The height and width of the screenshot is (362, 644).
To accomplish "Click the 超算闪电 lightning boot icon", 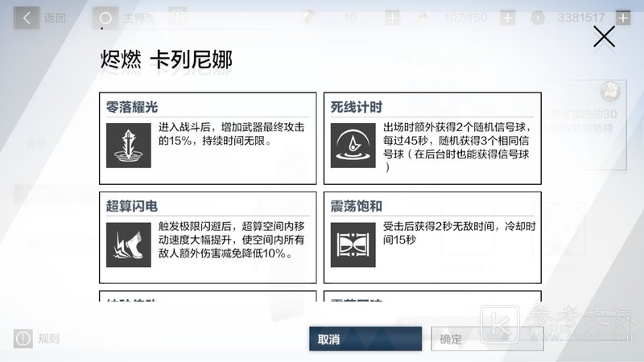I will click(129, 245).
